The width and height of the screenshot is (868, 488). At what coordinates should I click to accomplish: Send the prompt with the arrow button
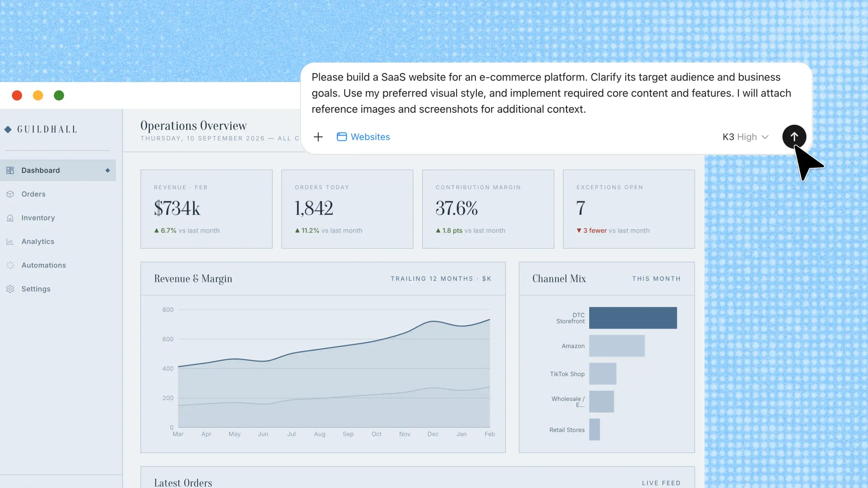[x=794, y=137]
